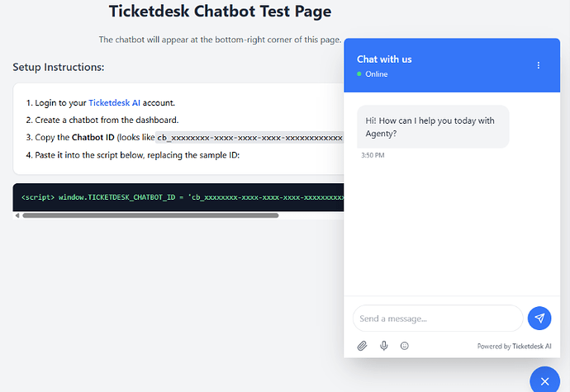Viewport: 570px width, 392px height.
Task: Open the emoji picker smiley icon
Action: click(404, 346)
